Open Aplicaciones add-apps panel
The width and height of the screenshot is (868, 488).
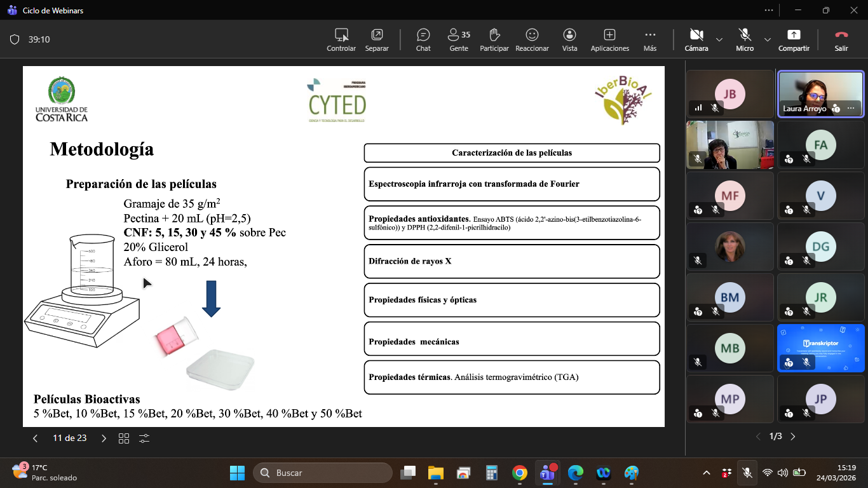point(609,39)
